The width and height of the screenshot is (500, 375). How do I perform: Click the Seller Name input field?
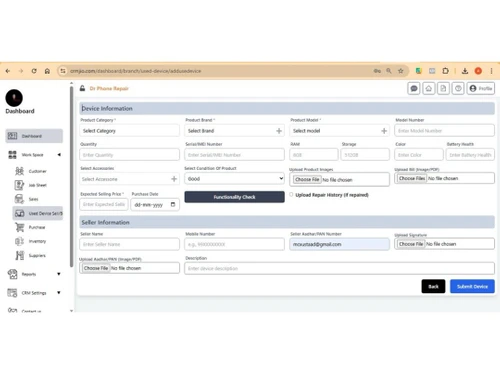pyautogui.click(x=129, y=244)
